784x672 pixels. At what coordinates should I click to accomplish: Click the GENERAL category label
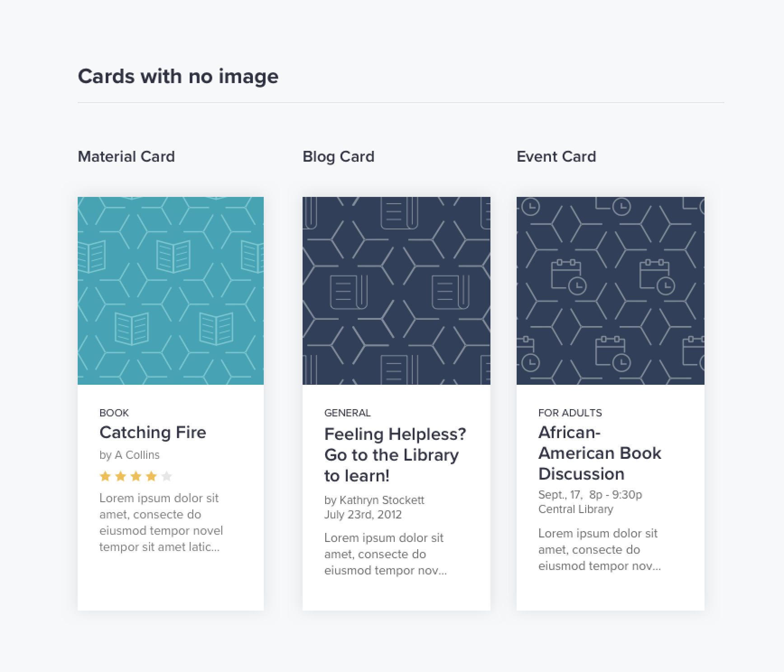click(x=347, y=413)
